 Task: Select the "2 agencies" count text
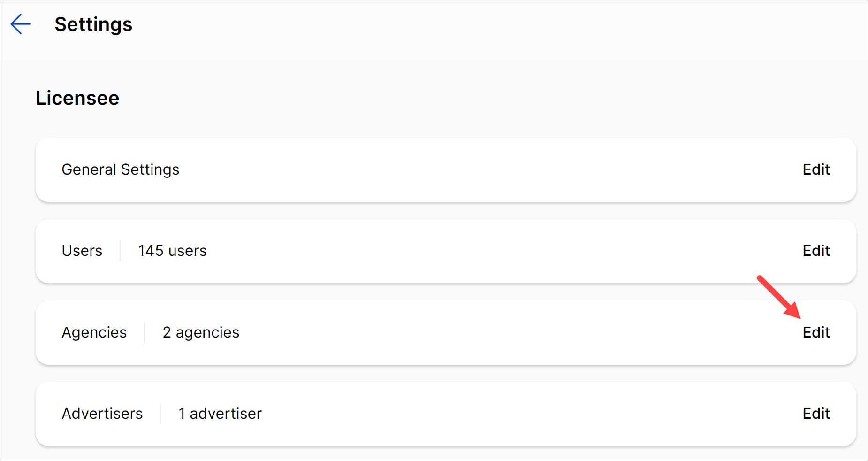click(x=201, y=332)
